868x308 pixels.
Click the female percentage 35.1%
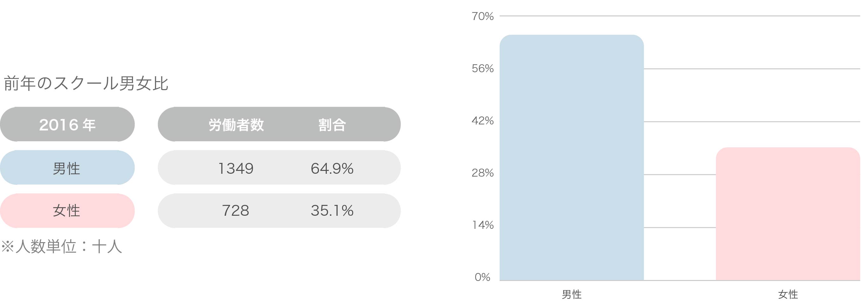[x=332, y=211]
